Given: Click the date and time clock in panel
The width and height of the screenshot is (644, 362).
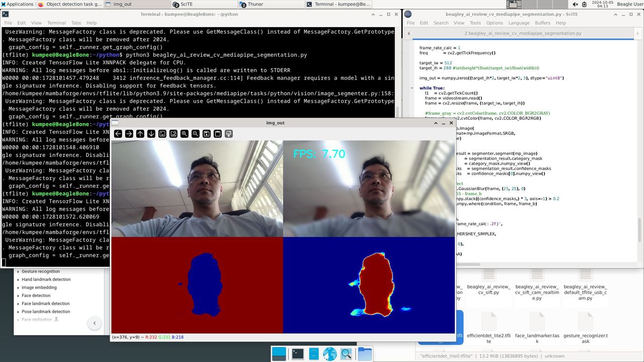Looking at the screenshot, I should (x=603, y=5).
